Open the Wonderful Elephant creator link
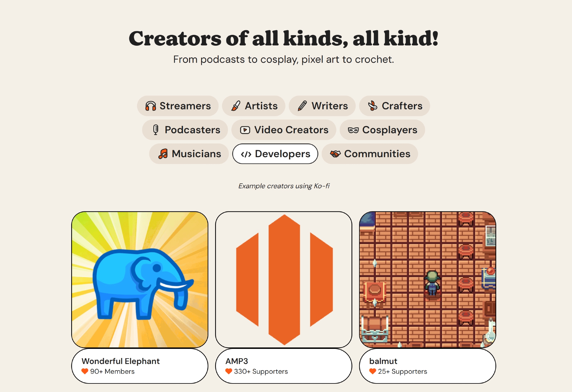This screenshot has width=572, height=392. (x=121, y=361)
